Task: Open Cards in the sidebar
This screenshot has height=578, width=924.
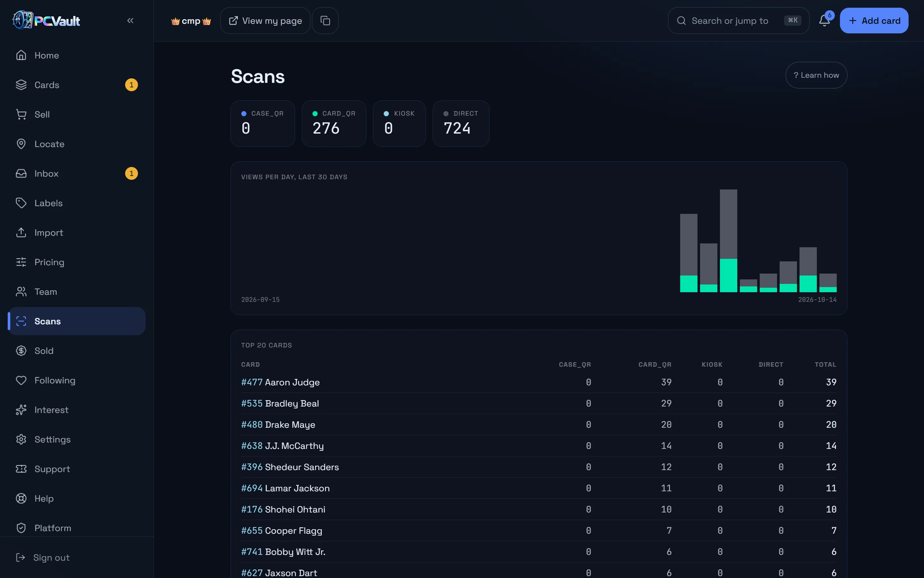Action: (76, 85)
